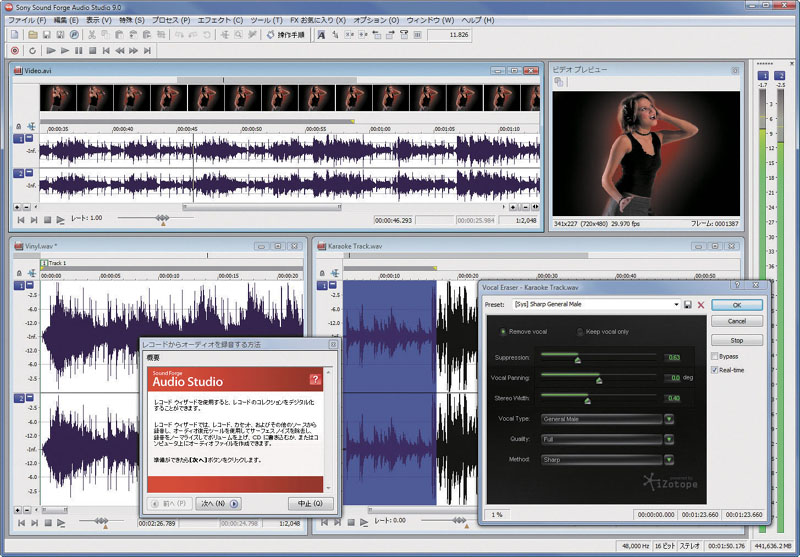The width and height of the screenshot is (800, 557).
Task: Open the ツール (T) menu
Action: [x=268, y=19]
